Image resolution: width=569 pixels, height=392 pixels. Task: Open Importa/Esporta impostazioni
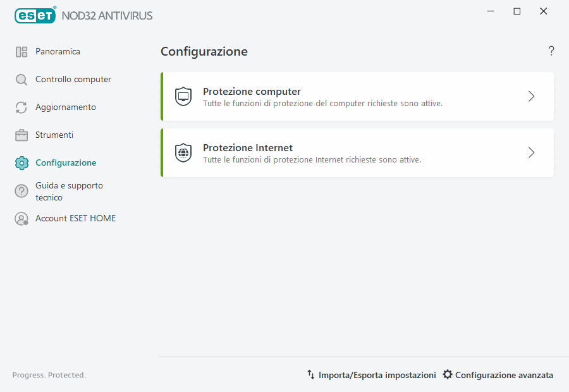tap(377, 374)
